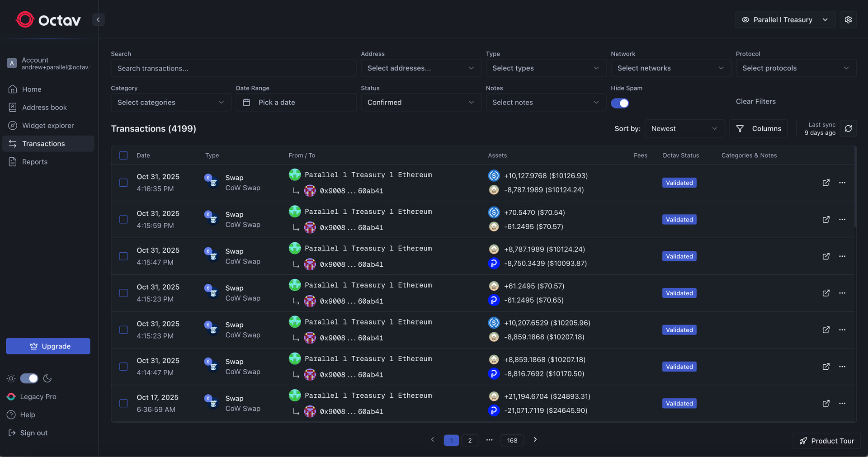
Task: Open Address book in sidebar
Action: 48,108
